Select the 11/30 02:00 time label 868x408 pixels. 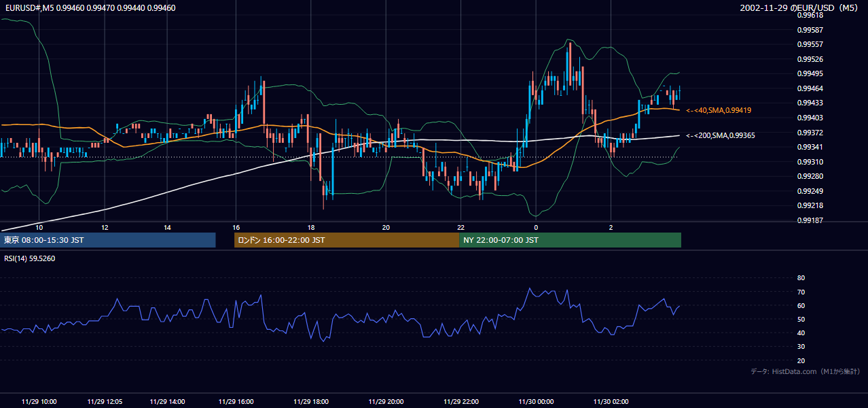click(611, 402)
